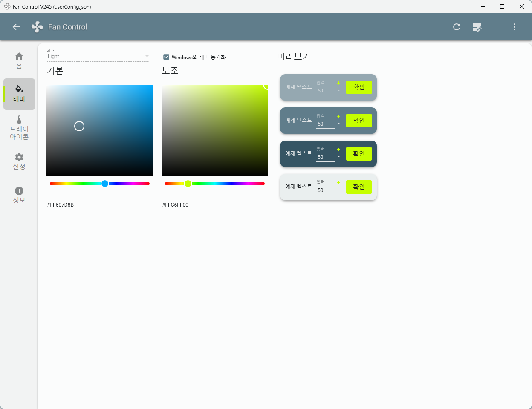
Task: Click minus stepper in darkest preview card
Action: click(x=339, y=157)
